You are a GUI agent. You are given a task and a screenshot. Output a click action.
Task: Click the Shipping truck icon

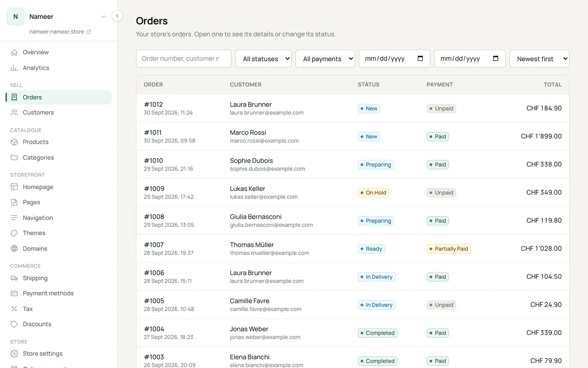(x=14, y=278)
